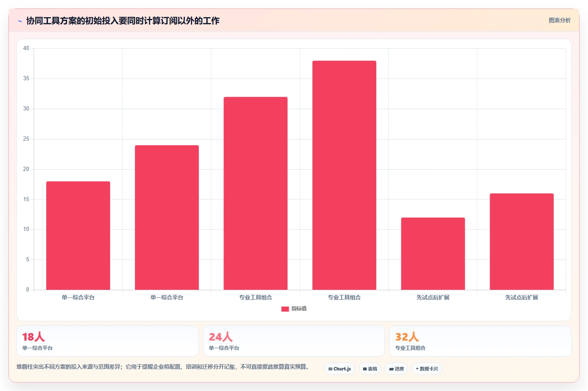Viewport: 588px width, 391px height.
Task: Click the 单一综合平台 bar with value 24
Action: click(x=167, y=218)
